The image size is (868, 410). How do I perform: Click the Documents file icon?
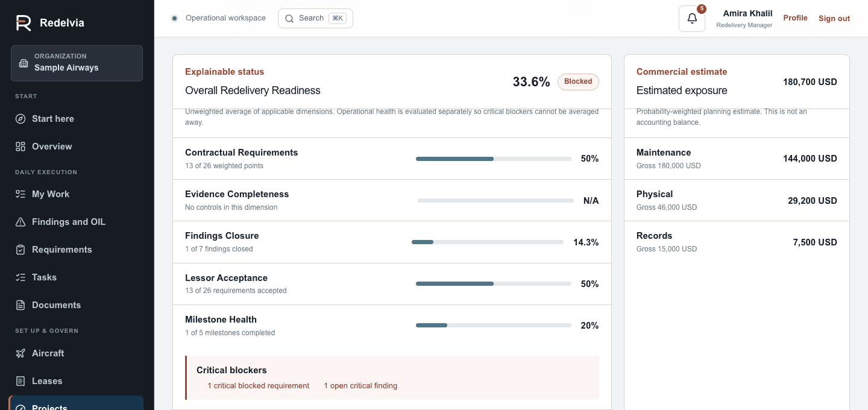(x=20, y=305)
